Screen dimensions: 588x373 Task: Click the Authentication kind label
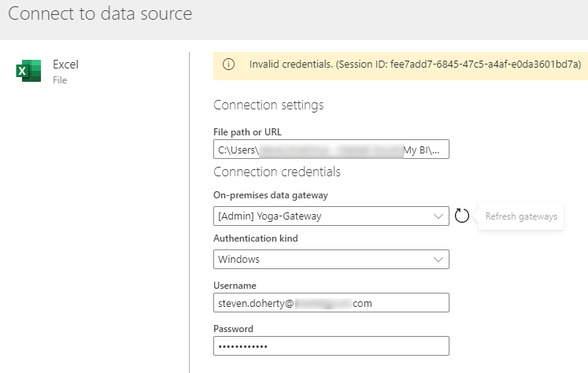click(x=256, y=238)
